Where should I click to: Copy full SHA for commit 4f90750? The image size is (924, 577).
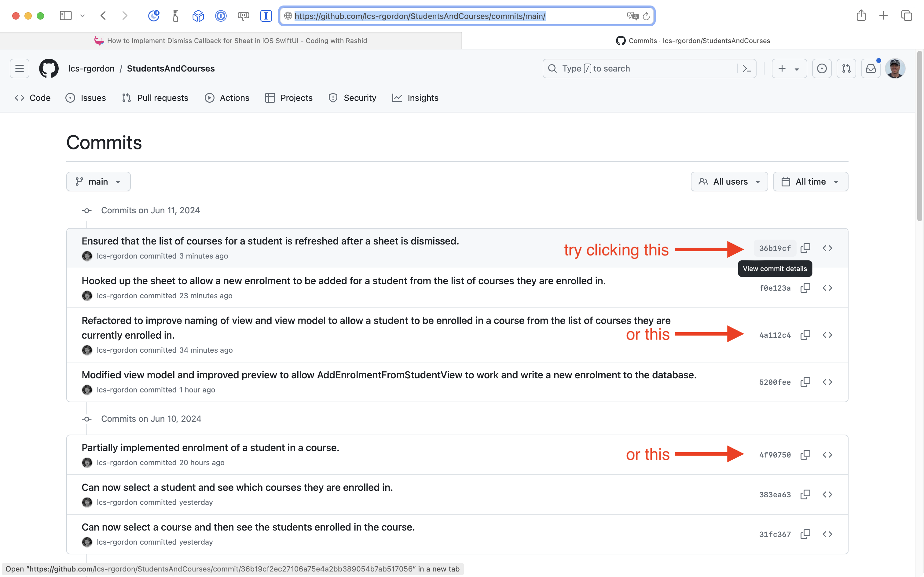point(805,454)
